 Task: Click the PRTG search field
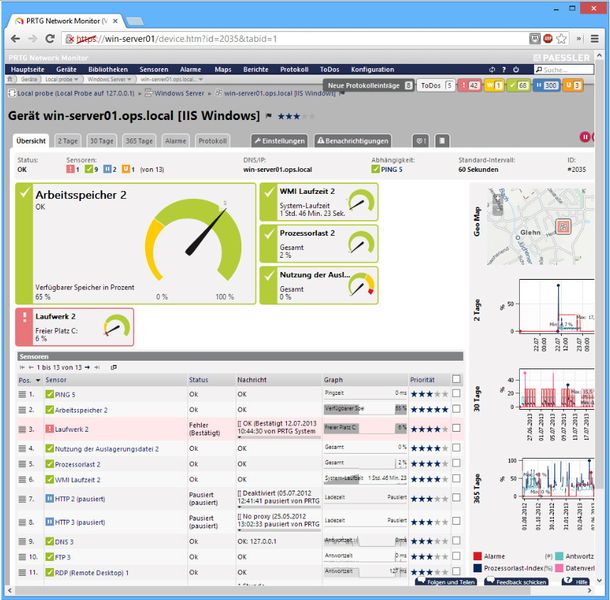[x=564, y=70]
